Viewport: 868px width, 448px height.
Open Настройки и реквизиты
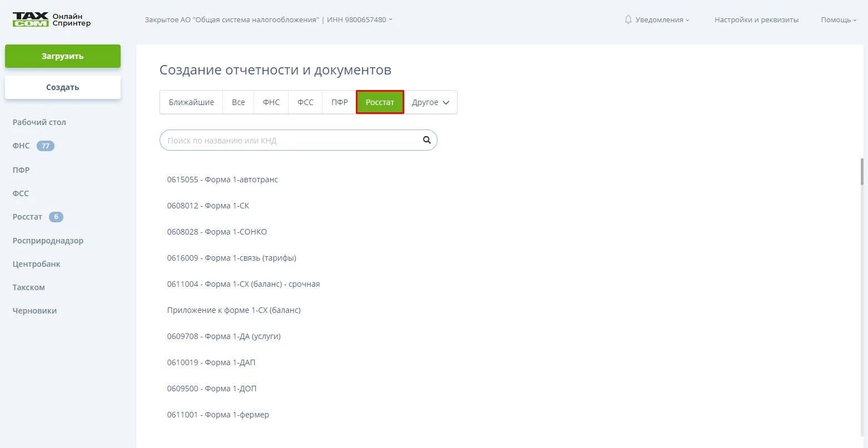[756, 19]
